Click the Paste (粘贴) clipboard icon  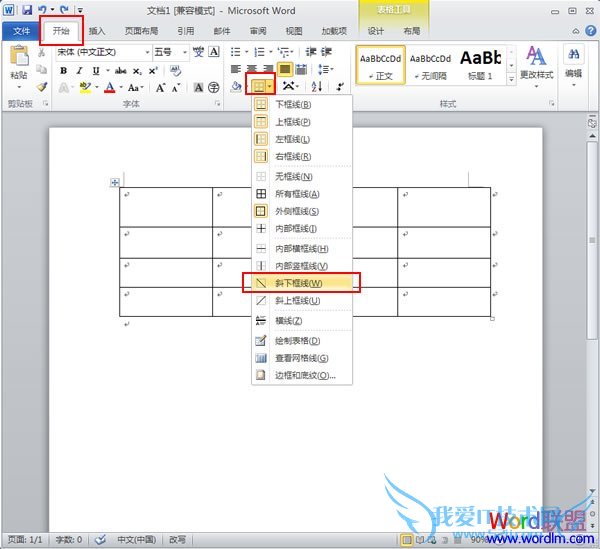[x=19, y=55]
